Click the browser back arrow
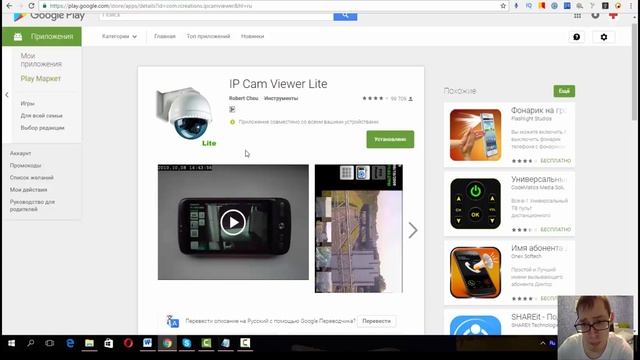The image size is (640, 360). [x=9, y=6]
